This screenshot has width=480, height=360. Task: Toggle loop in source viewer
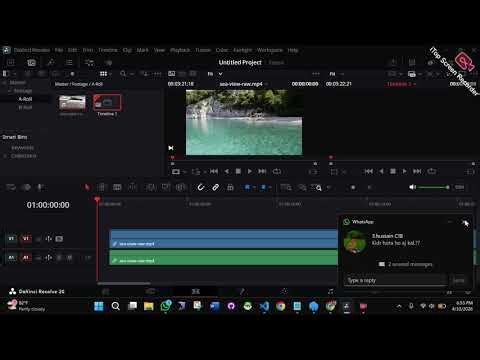pyautogui.click(x=277, y=171)
